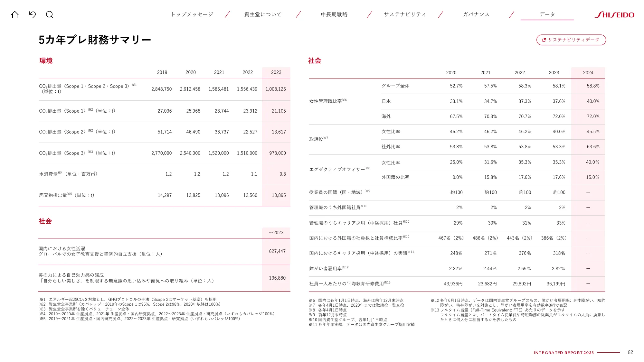Open the トップメッセージ menu item
This screenshot has height=362, width=644.
(x=192, y=14)
